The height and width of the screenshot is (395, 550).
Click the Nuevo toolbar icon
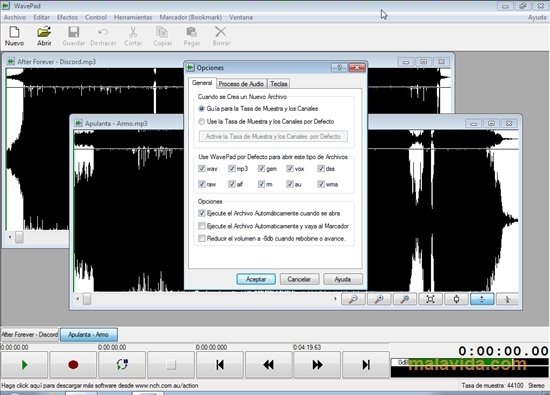click(x=14, y=36)
